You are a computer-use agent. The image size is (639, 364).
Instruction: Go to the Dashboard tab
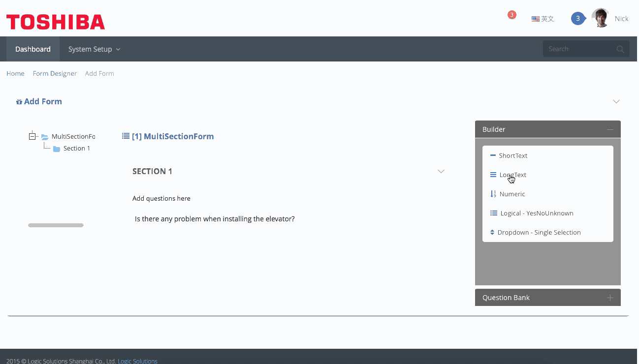tap(33, 49)
